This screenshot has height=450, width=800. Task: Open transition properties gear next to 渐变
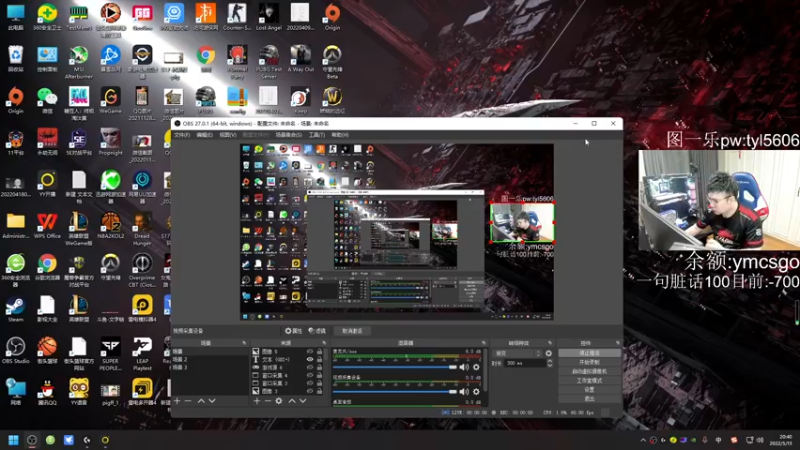point(548,353)
